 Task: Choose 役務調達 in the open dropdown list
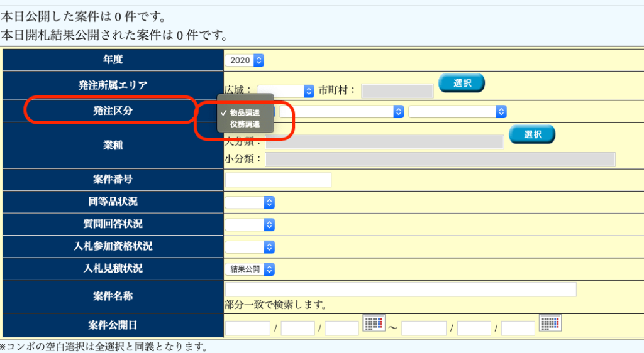point(245,124)
